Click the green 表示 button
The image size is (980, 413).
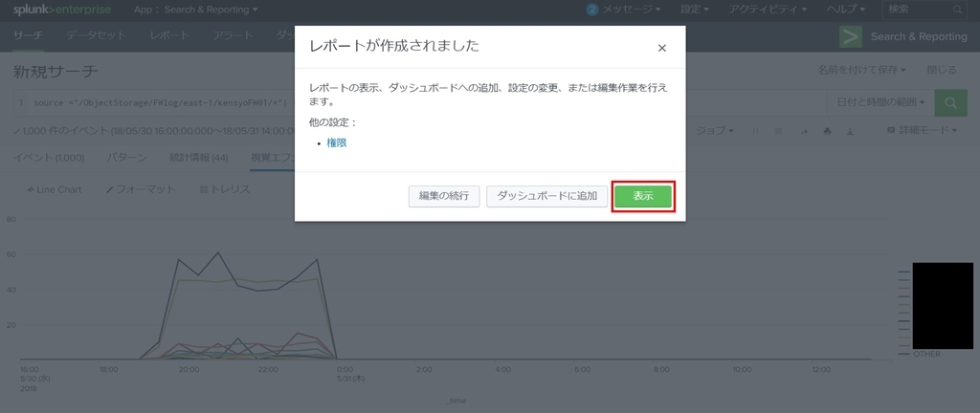point(642,197)
